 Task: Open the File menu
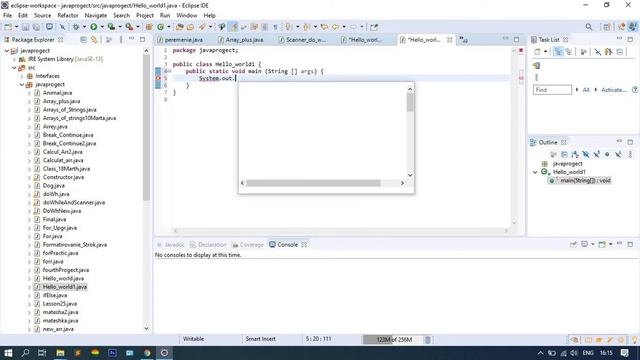[7, 15]
